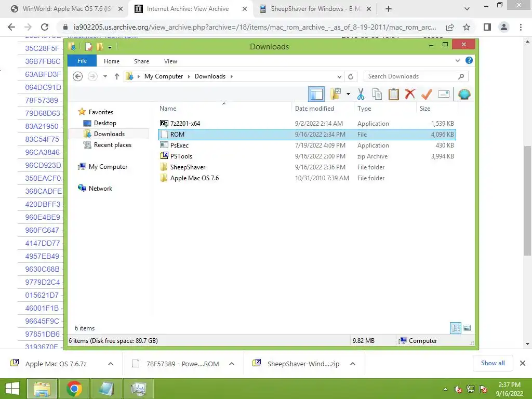The width and height of the screenshot is (532, 399).
Task: Select Favorites in navigation pane
Action: coord(101,112)
